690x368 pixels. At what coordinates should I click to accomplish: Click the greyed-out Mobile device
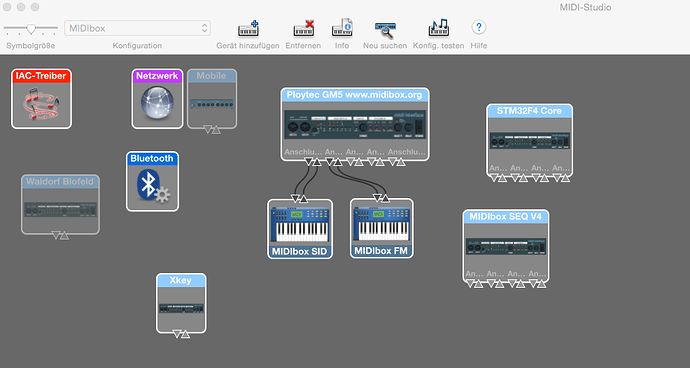(x=212, y=99)
